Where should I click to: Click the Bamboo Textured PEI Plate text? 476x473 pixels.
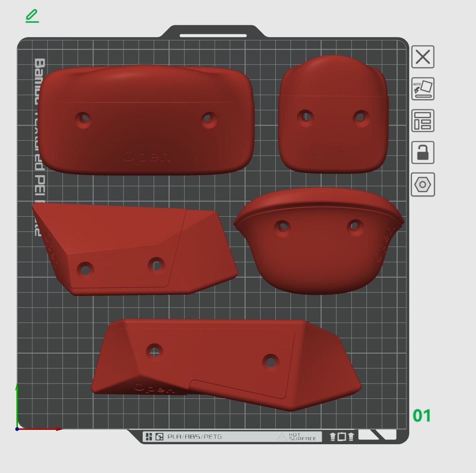coord(38,148)
